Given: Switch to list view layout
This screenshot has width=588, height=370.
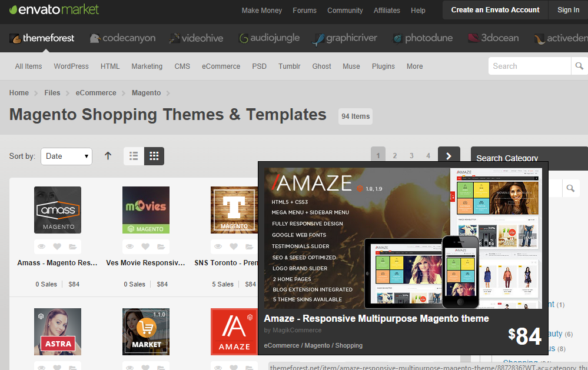Looking at the screenshot, I should click(x=134, y=156).
